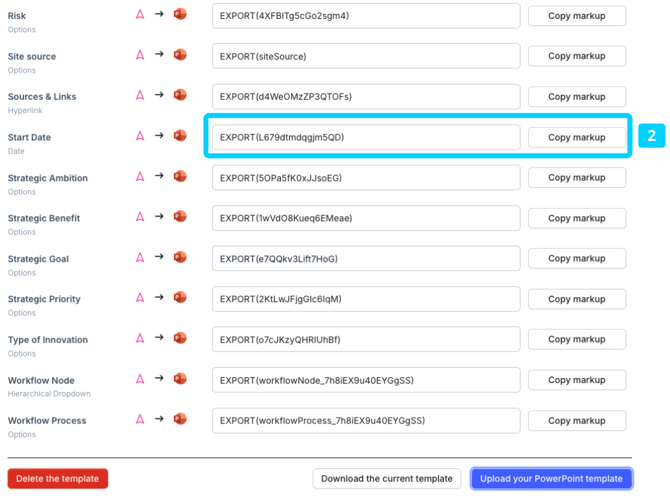The width and height of the screenshot is (670, 498).
Task: Click the pink logo icon in Site source row
Action: pyautogui.click(x=140, y=55)
